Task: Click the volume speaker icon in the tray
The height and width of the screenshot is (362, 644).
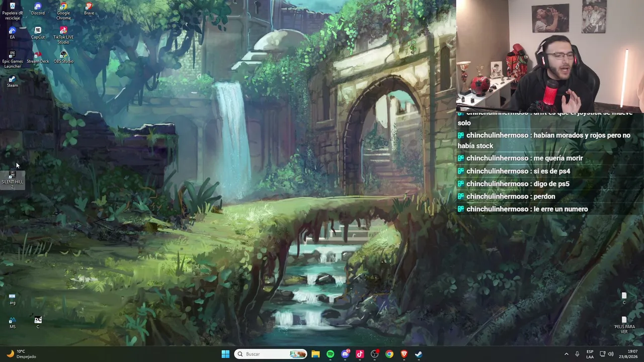Action: [611, 354]
